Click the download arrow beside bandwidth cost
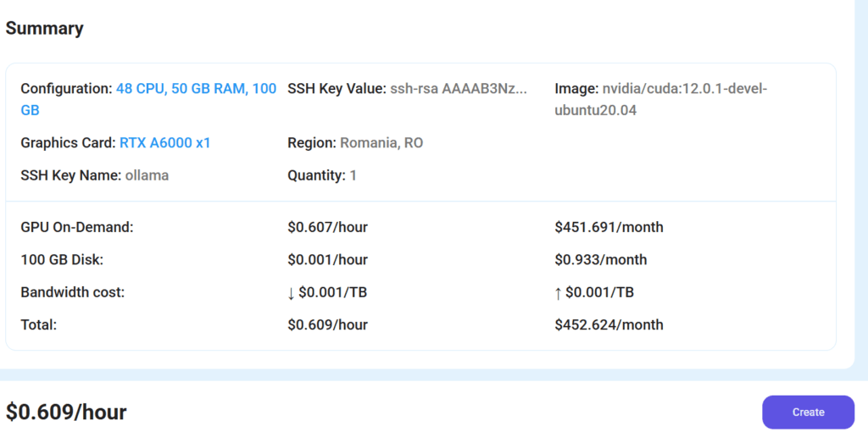Viewport: 868px width, 443px height. click(x=291, y=293)
